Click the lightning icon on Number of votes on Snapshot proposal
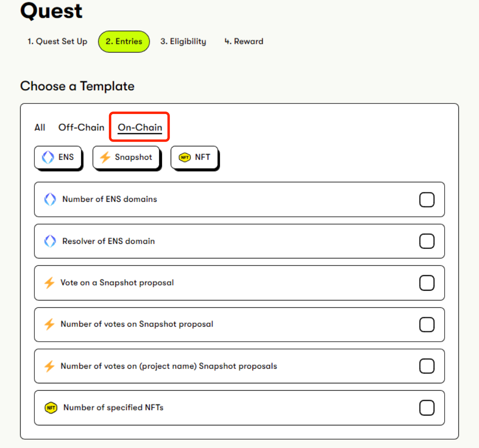Viewport: 479px width, 448px height. (x=49, y=324)
